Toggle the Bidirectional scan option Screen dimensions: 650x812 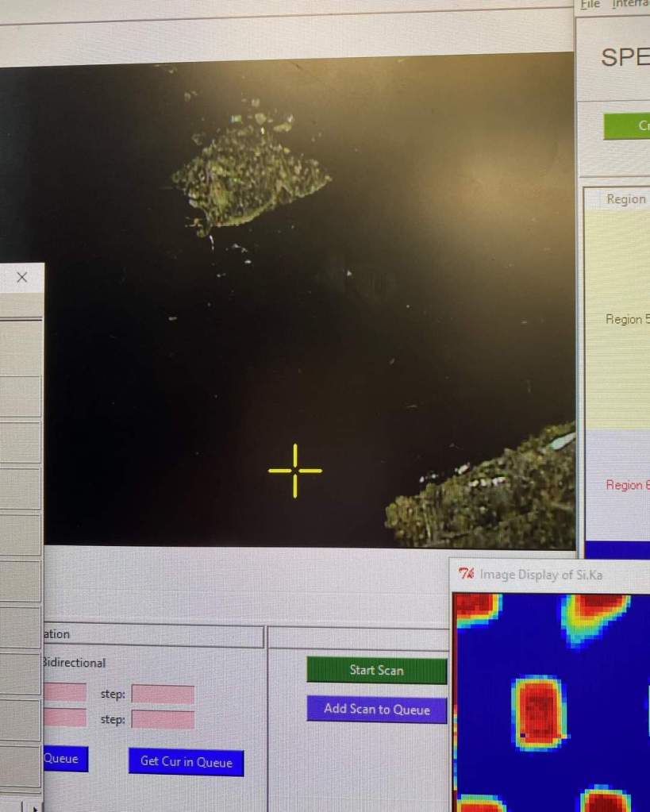coord(74,663)
